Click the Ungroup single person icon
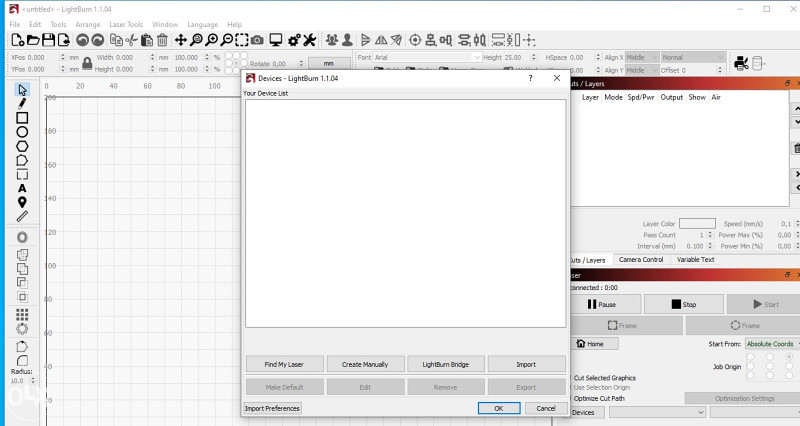The height and width of the screenshot is (426, 800). click(x=347, y=40)
